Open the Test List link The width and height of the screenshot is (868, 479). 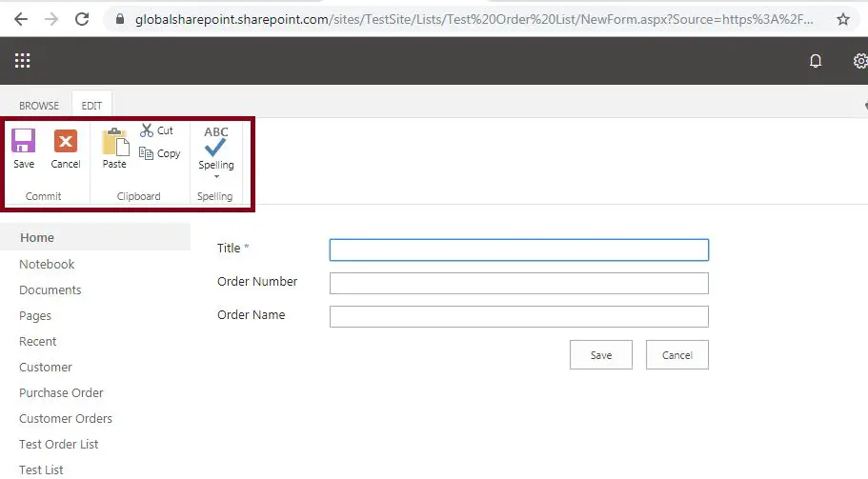[x=41, y=469]
